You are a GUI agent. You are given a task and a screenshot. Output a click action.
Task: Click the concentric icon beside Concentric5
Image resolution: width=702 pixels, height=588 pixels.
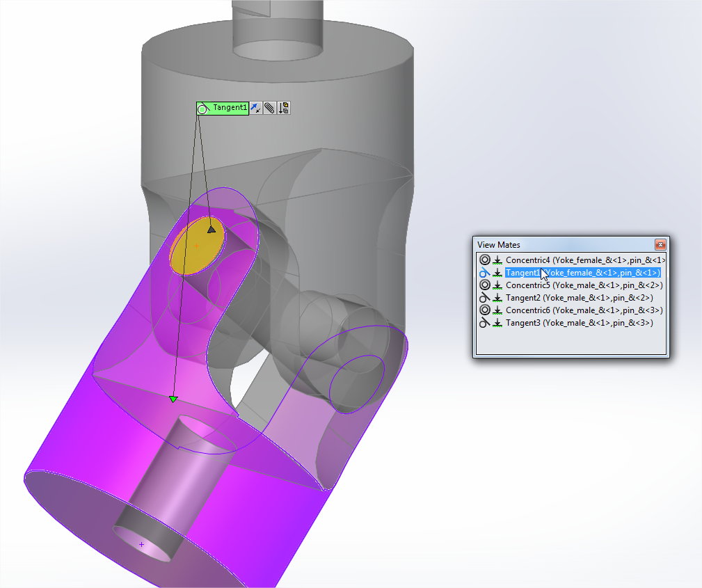[x=485, y=285]
